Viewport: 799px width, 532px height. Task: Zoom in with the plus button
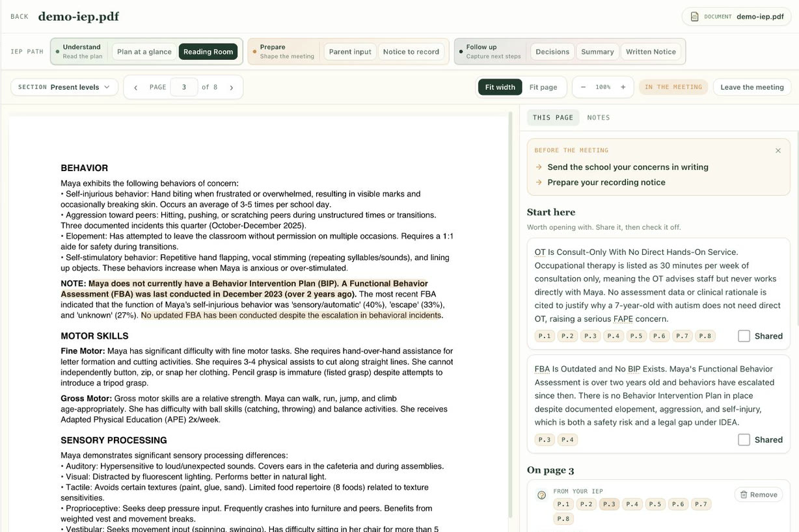coord(623,87)
